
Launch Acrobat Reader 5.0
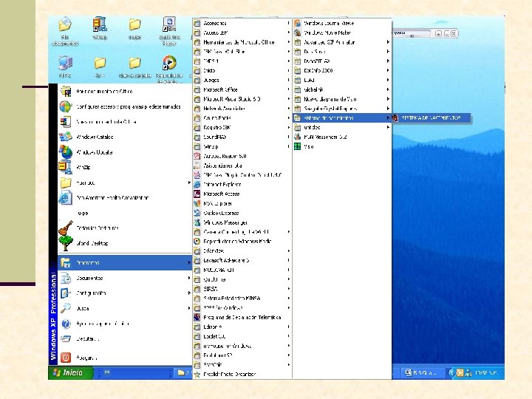pos(242,156)
